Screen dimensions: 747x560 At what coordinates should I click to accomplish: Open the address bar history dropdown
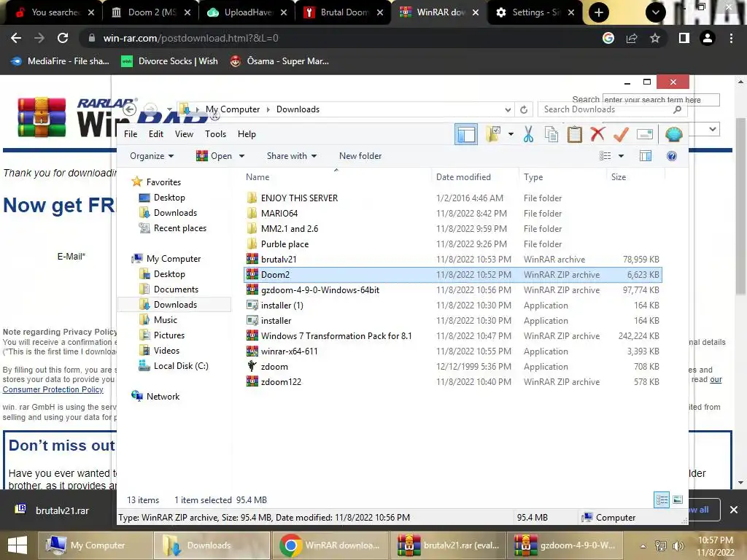pyautogui.click(x=508, y=109)
